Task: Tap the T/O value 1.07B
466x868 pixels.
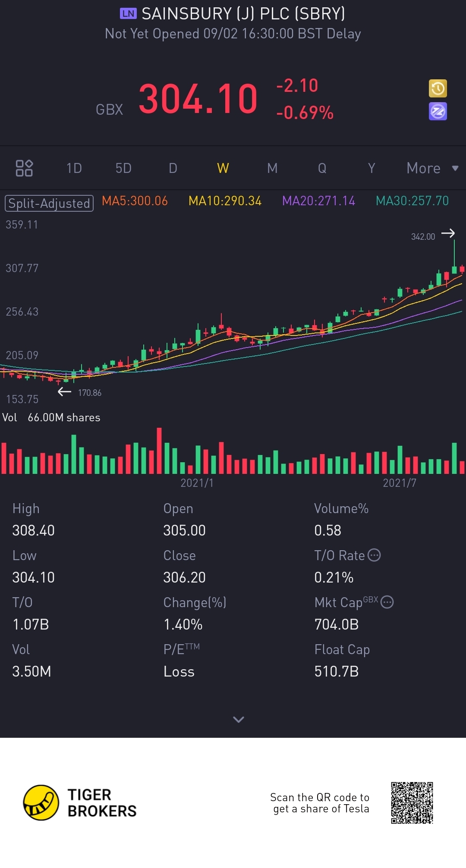Action: pyautogui.click(x=31, y=624)
